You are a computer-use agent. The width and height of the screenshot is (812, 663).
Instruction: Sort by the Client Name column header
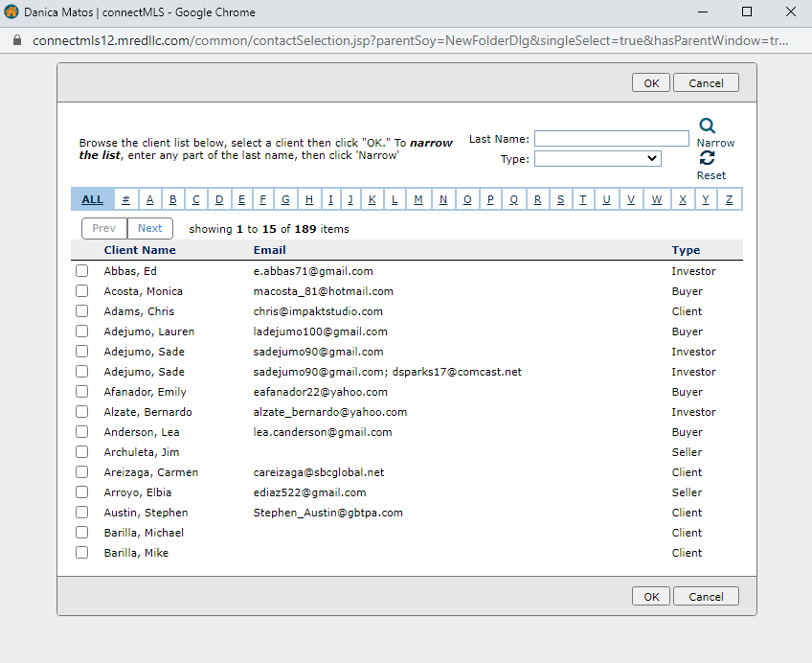(140, 250)
